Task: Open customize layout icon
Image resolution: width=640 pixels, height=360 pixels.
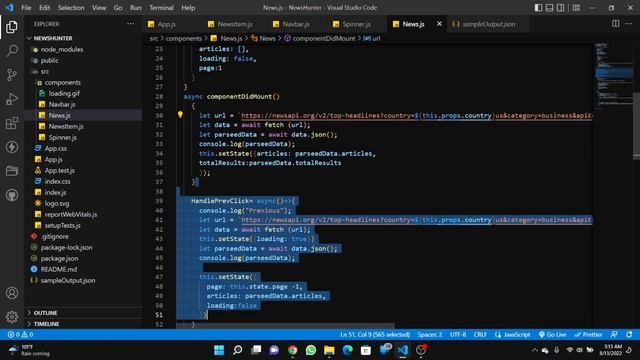Action: coord(576,7)
